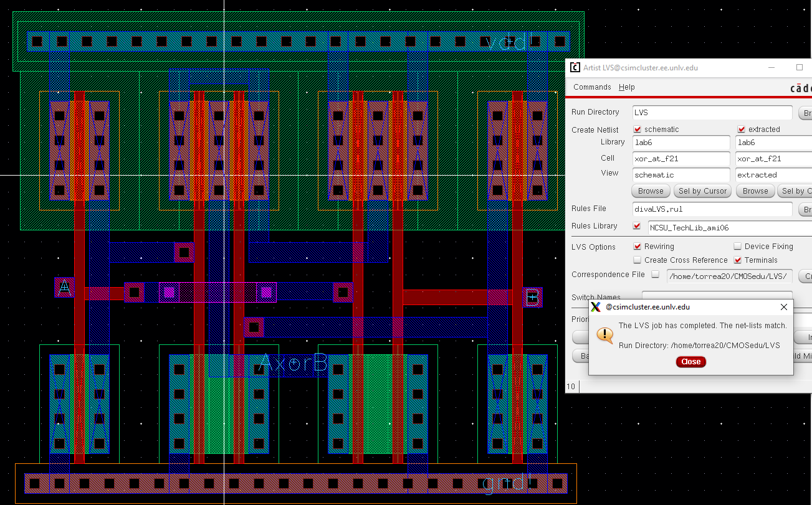The image size is (812, 505).
Task: Click the warning icon in the LVS completed popup
Action: [x=604, y=335]
